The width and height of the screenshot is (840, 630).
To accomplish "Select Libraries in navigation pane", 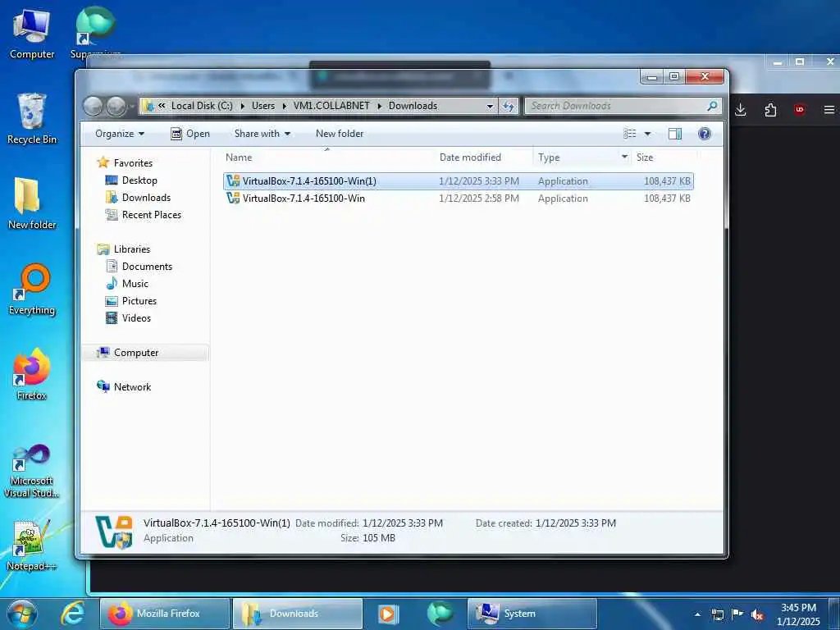I will (132, 249).
